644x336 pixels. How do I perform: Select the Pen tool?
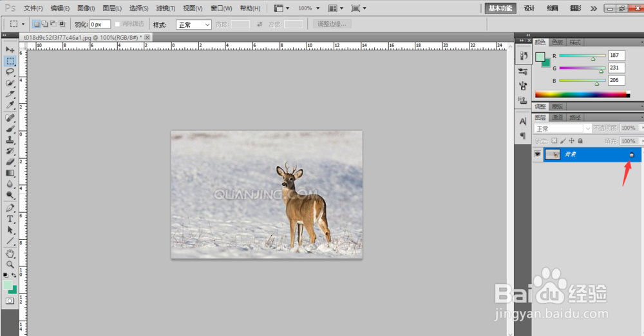coord(10,208)
